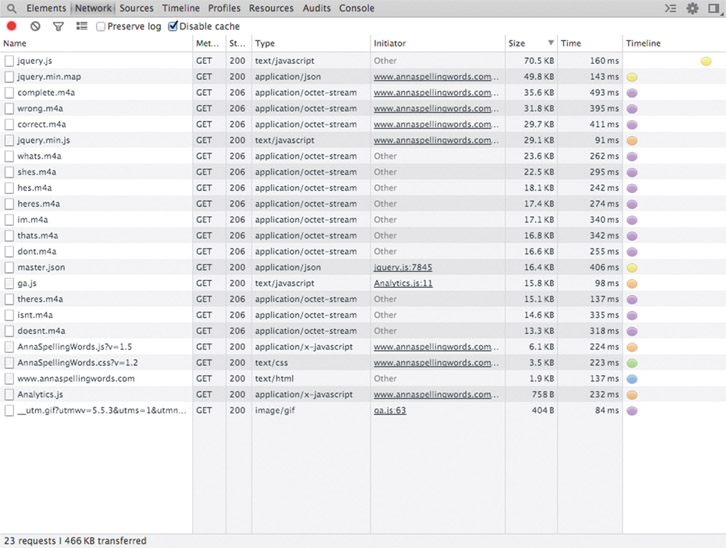Click the search magnifier icon

click(11, 8)
